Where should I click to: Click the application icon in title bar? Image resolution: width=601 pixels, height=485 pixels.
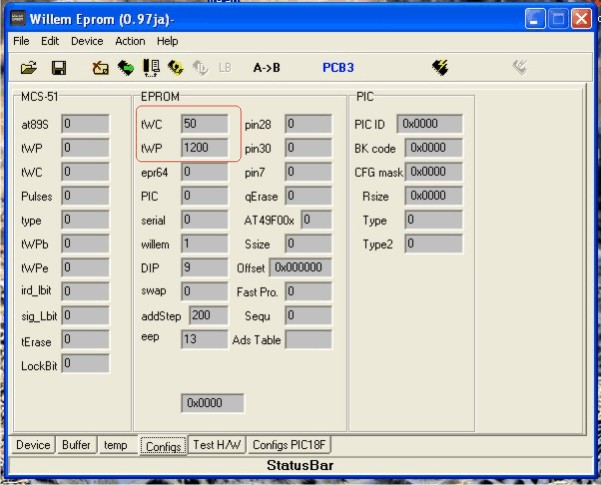coord(17,18)
